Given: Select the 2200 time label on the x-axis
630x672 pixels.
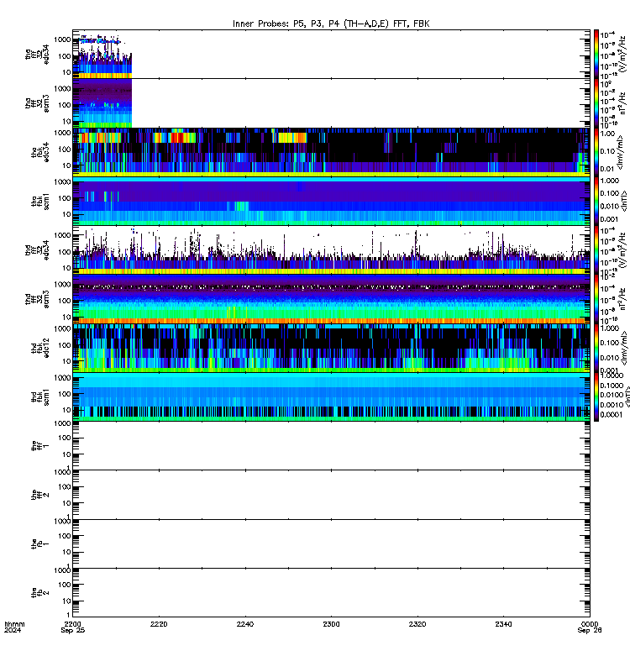Looking at the screenshot, I should [72, 624].
